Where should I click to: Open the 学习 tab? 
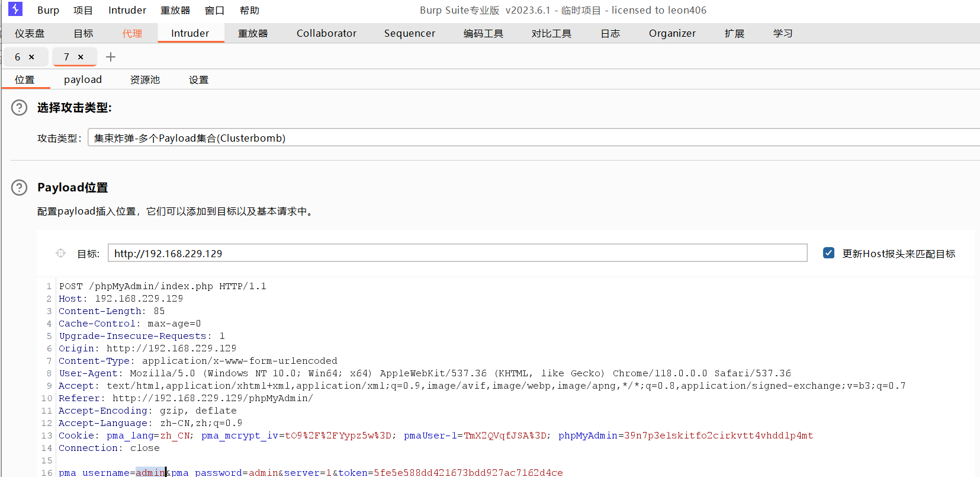(783, 33)
